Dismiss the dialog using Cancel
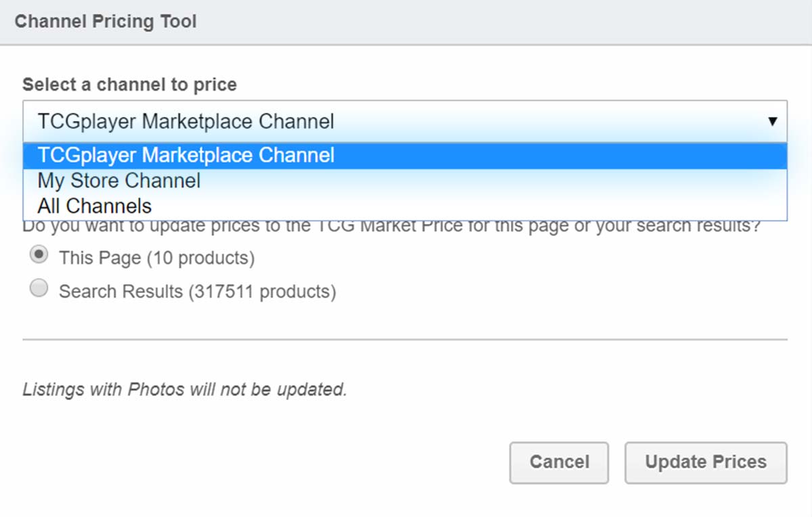The height and width of the screenshot is (517, 812). pyautogui.click(x=559, y=462)
